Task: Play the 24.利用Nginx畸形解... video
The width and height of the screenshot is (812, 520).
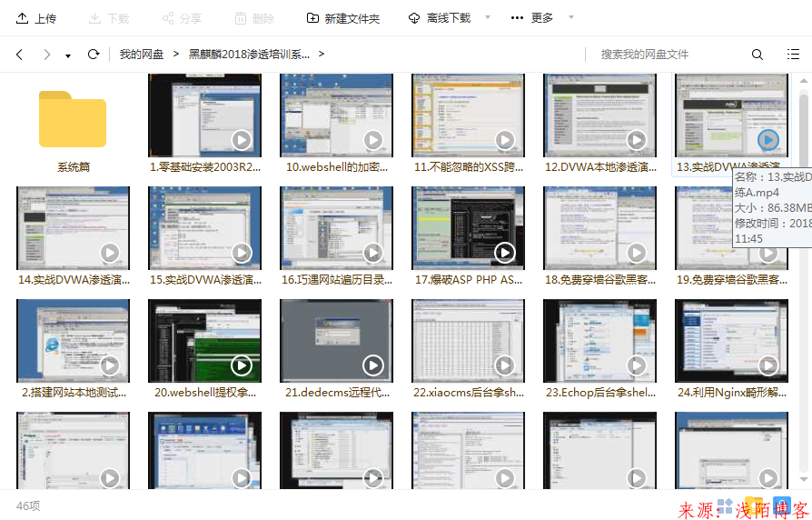Action: click(768, 365)
